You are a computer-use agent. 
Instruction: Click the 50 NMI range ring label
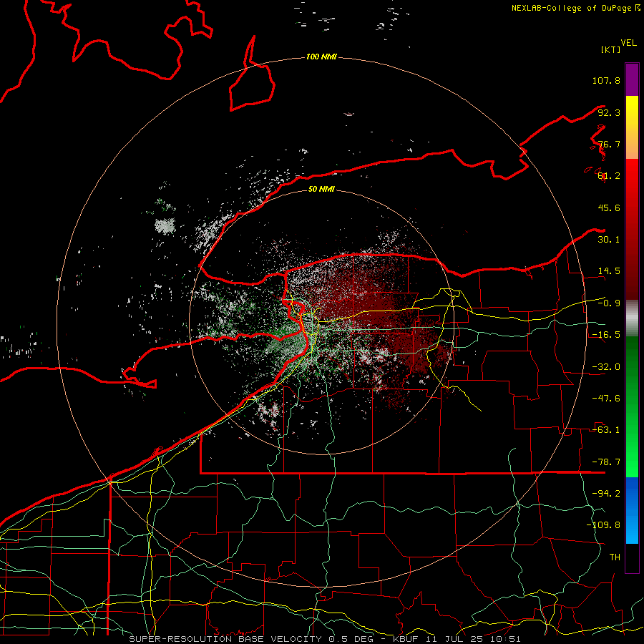(x=321, y=189)
